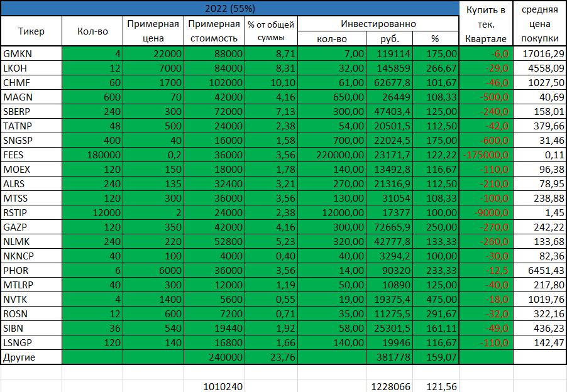Click the "Купить в тек. Квартале" header
The image size is (567, 392).
tap(486, 24)
